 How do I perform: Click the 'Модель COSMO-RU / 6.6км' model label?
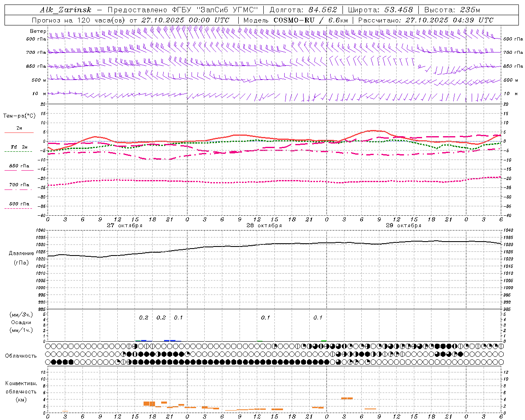point(296,20)
